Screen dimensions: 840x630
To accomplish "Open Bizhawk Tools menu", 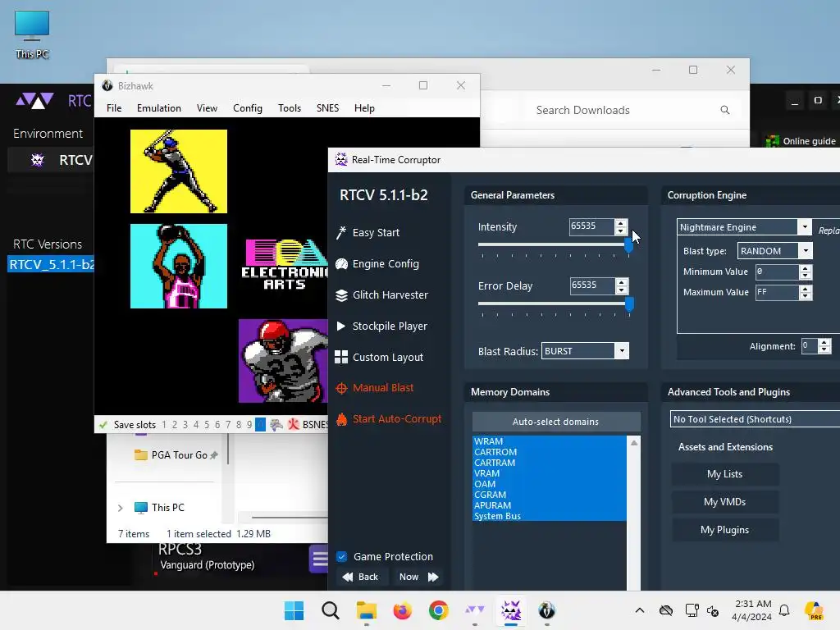I will (x=290, y=108).
